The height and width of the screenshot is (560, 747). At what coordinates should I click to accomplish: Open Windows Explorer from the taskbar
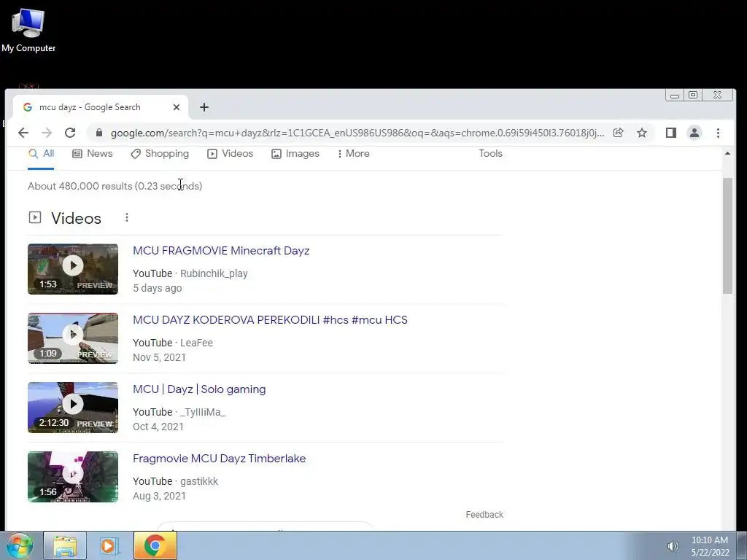coord(65,545)
